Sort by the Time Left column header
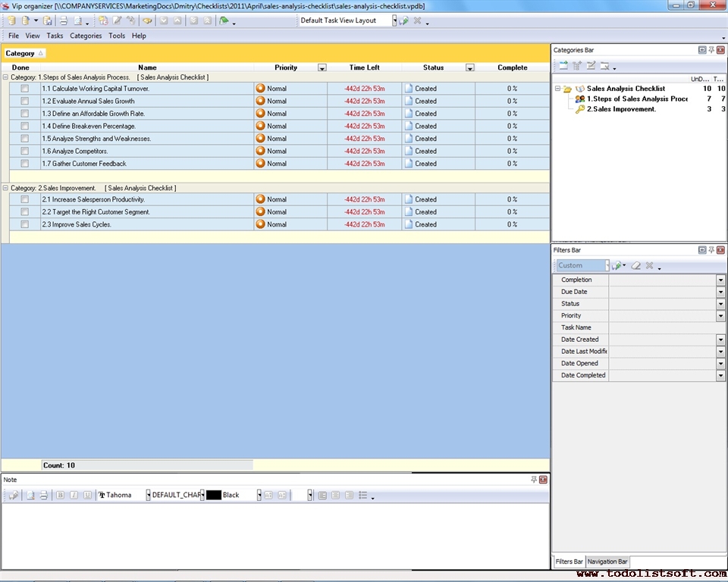The height and width of the screenshot is (582, 728). (x=364, y=67)
